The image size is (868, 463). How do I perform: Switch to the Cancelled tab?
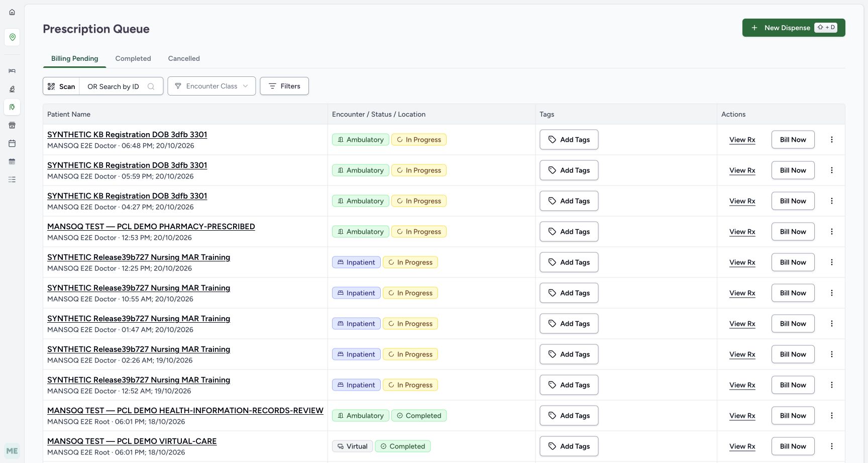point(184,58)
